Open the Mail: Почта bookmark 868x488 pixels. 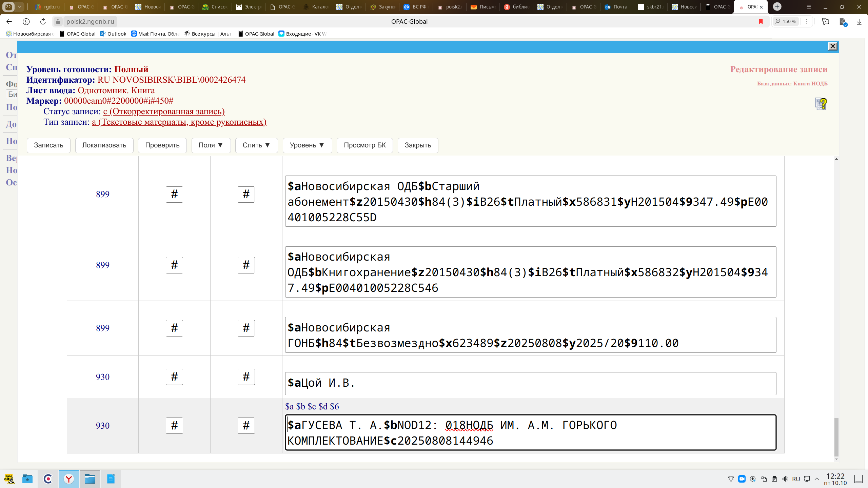pos(155,34)
